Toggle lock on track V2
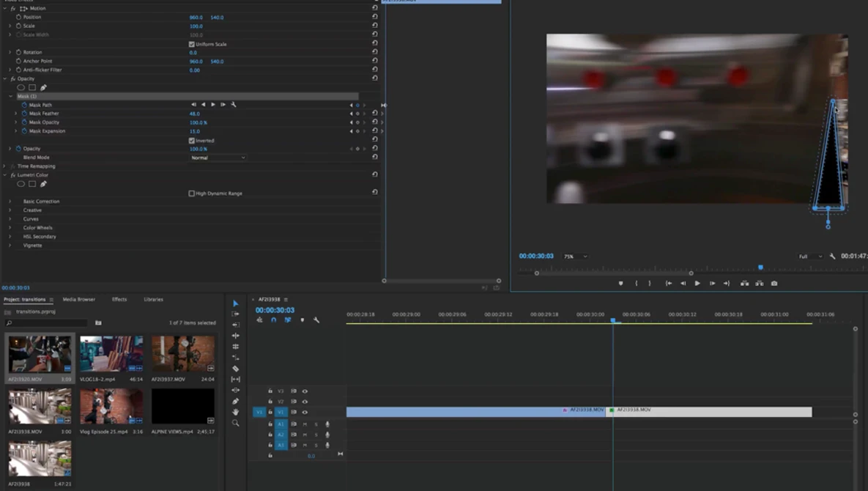The width and height of the screenshot is (868, 491). click(270, 402)
